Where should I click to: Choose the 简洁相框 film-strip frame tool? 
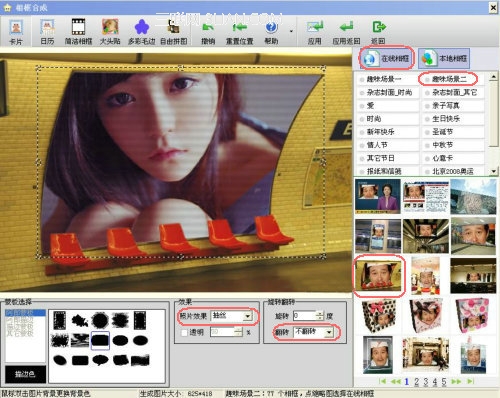click(x=78, y=32)
